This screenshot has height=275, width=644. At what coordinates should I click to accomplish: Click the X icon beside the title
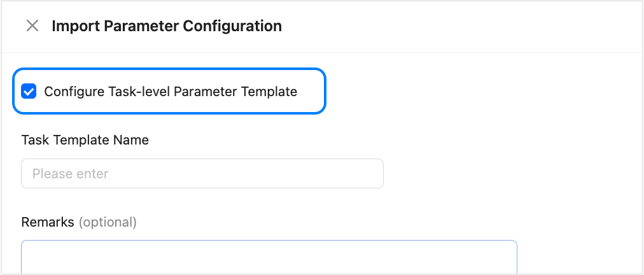[x=32, y=26]
